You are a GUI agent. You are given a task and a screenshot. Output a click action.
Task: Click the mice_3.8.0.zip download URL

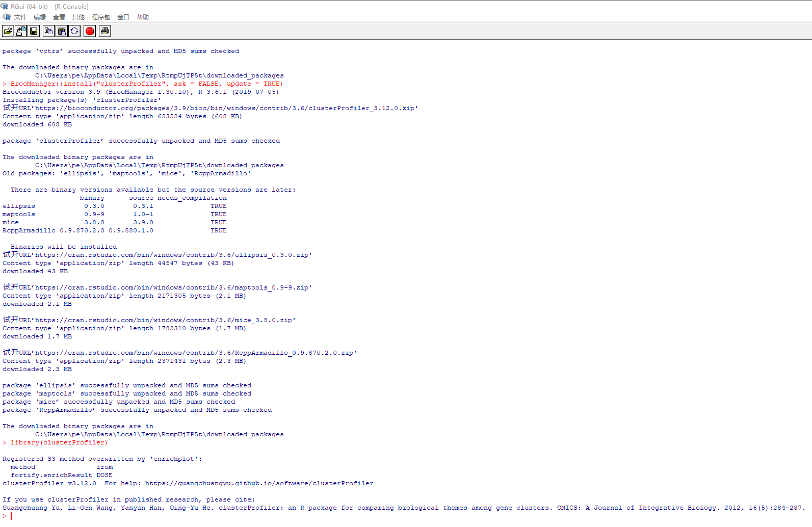(165, 320)
